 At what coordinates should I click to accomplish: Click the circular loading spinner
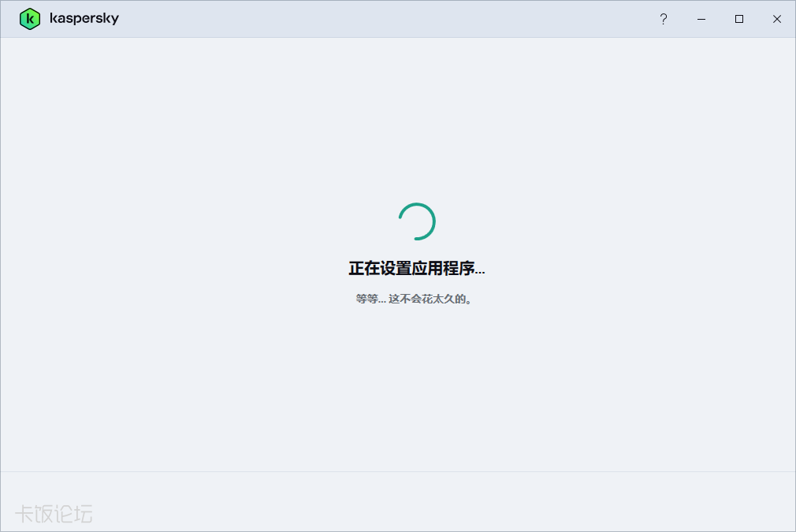pos(416,221)
